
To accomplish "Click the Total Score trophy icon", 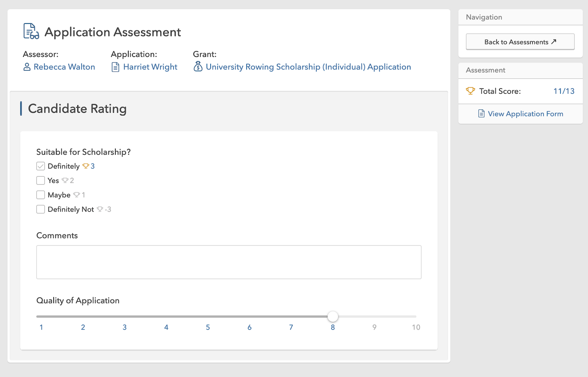I will tap(470, 91).
